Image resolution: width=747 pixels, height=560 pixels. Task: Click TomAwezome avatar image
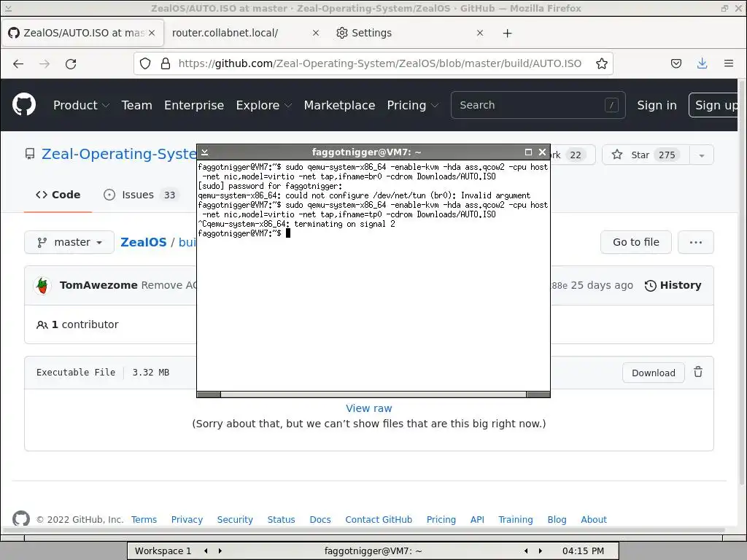click(42, 285)
